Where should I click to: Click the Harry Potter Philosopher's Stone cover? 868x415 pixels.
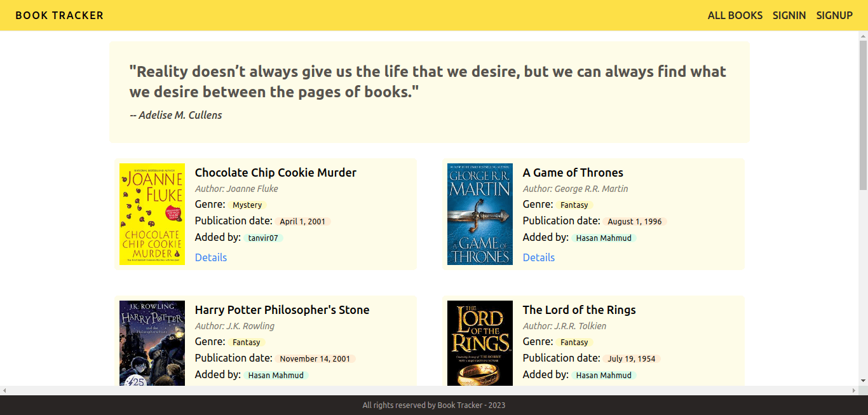point(152,343)
